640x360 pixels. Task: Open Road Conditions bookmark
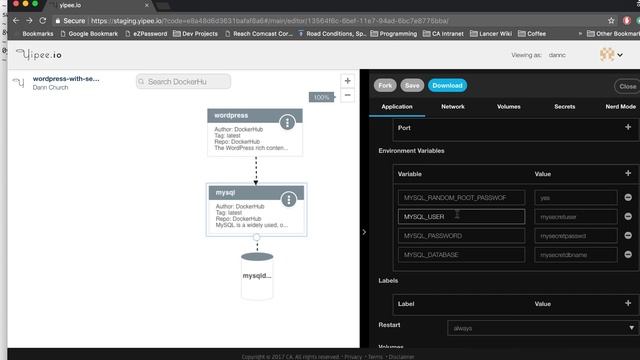pyautogui.click(x=332, y=33)
